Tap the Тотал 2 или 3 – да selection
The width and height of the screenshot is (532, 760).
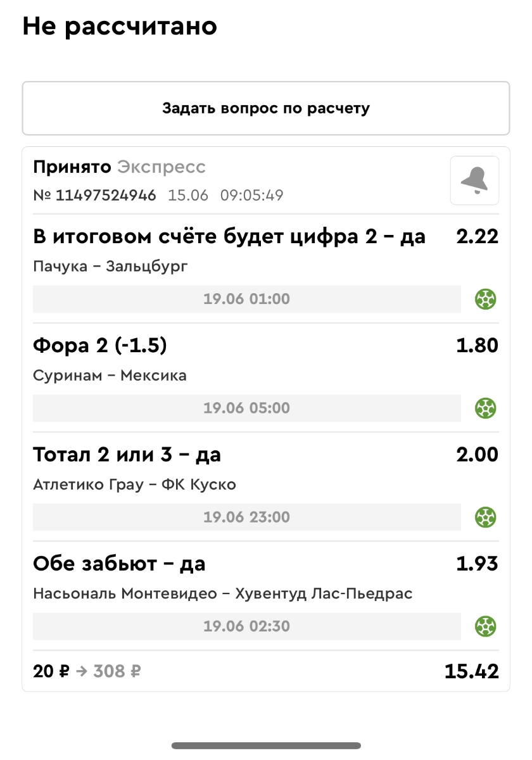tap(127, 455)
